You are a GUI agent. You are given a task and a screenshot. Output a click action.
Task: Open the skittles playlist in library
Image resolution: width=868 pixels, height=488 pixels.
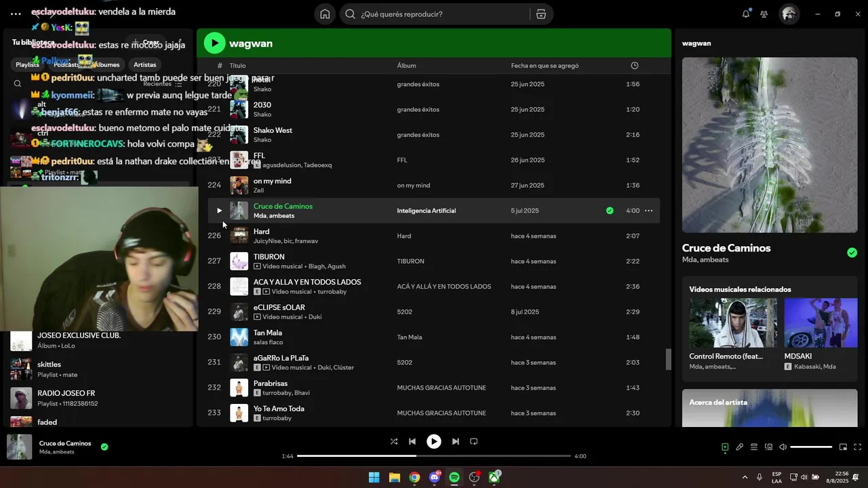(x=100, y=369)
